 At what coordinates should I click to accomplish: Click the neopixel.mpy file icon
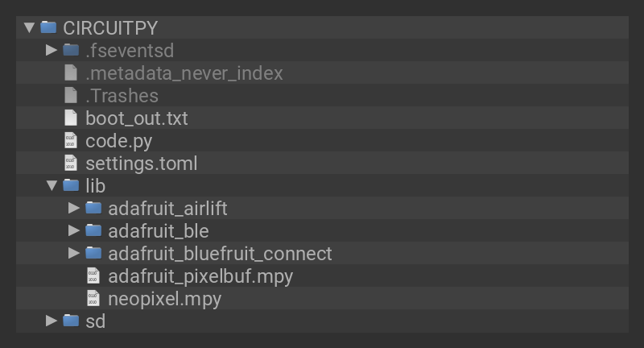[93, 298]
